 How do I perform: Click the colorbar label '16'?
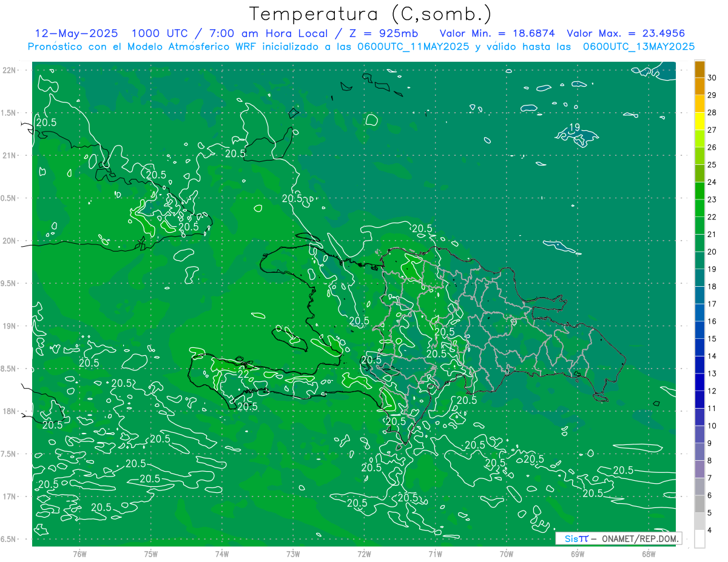pos(712,321)
